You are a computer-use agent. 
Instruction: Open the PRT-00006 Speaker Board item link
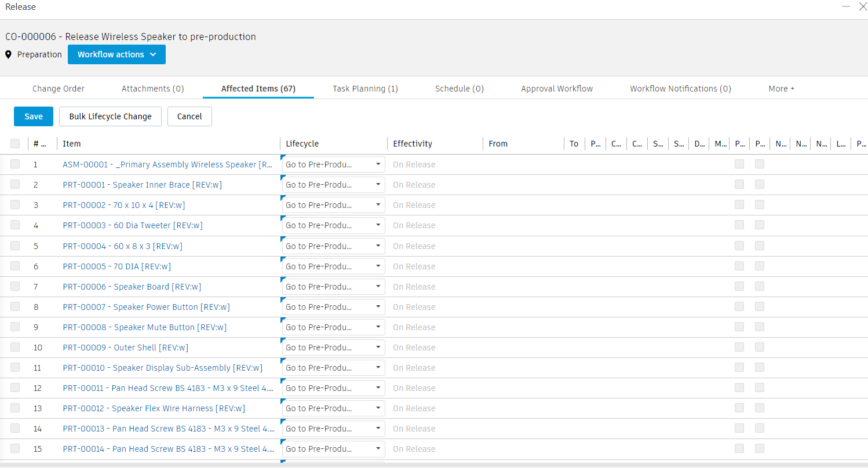132,287
